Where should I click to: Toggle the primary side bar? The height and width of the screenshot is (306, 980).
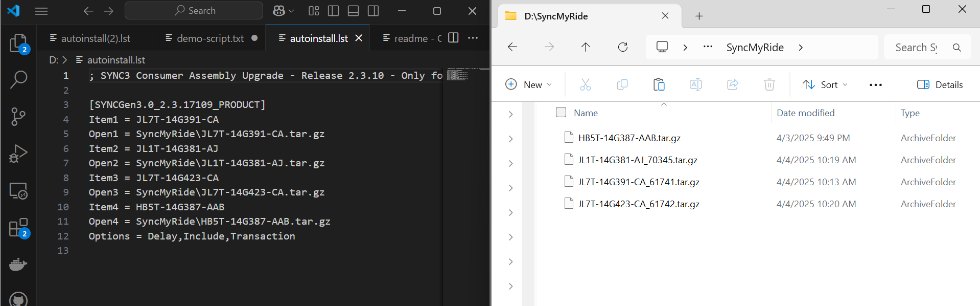[x=334, y=11]
